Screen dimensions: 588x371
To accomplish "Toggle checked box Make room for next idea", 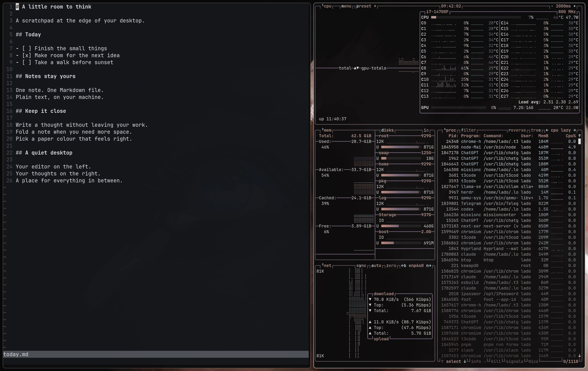I will coord(27,55).
